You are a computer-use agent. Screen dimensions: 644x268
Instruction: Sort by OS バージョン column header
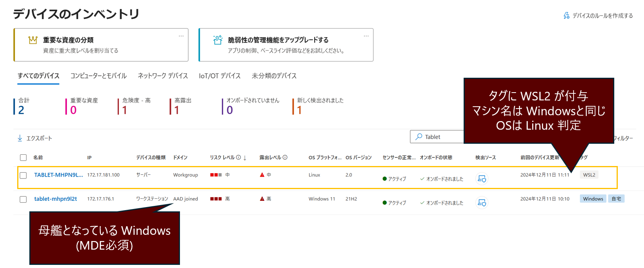click(358, 157)
